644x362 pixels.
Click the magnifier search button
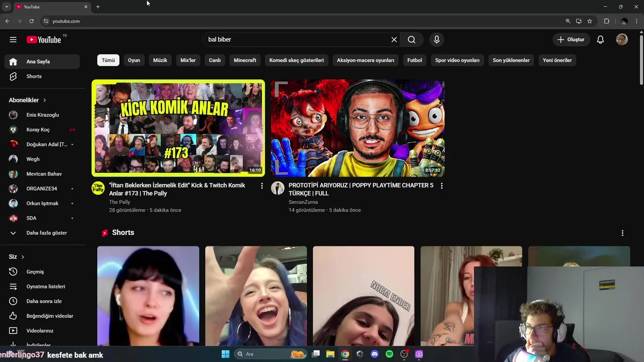pos(412,40)
